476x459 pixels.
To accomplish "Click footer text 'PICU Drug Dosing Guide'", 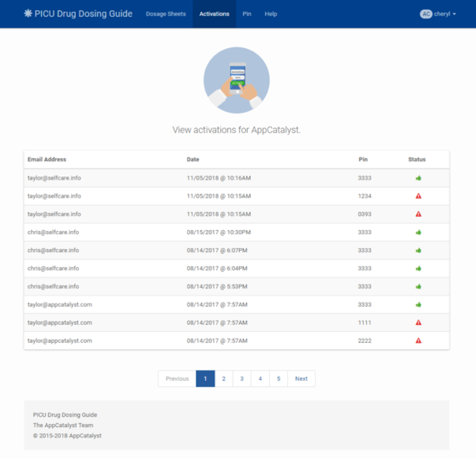I will [65, 415].
